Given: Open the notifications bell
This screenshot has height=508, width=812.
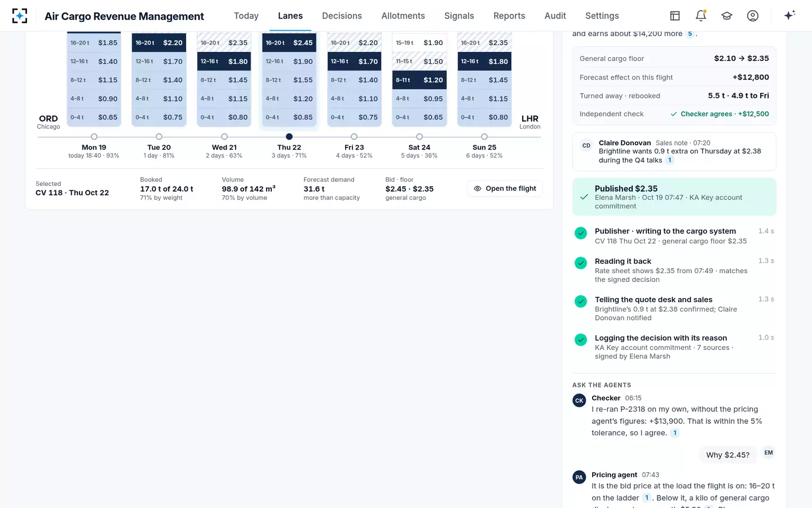Looking at the screenshot, I should pos(701,16).
